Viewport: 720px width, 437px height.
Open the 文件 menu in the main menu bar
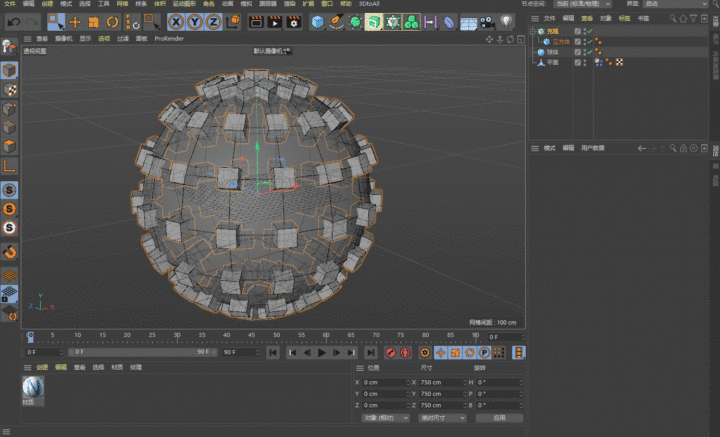(8, 4)
